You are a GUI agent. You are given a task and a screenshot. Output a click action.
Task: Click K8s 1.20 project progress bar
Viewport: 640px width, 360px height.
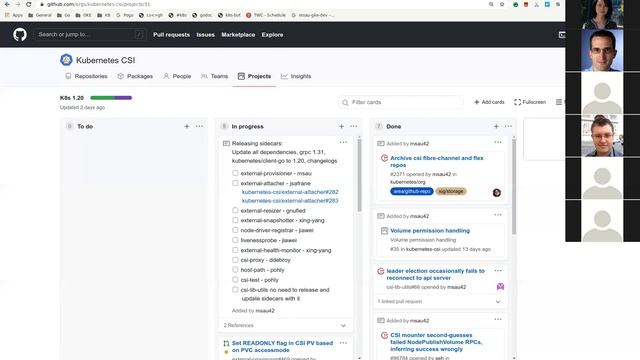pyautogui.click(x=111, y=98)
